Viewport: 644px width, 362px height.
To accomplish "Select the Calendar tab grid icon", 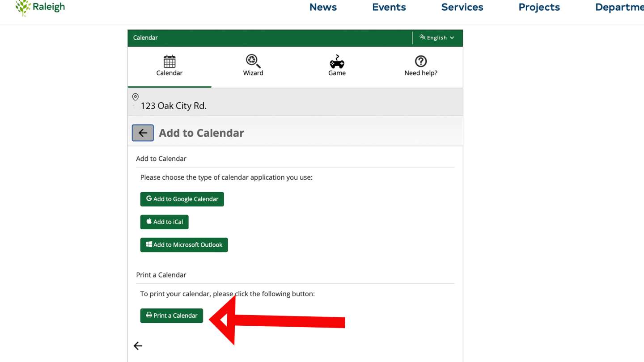I will click(169, 61).
